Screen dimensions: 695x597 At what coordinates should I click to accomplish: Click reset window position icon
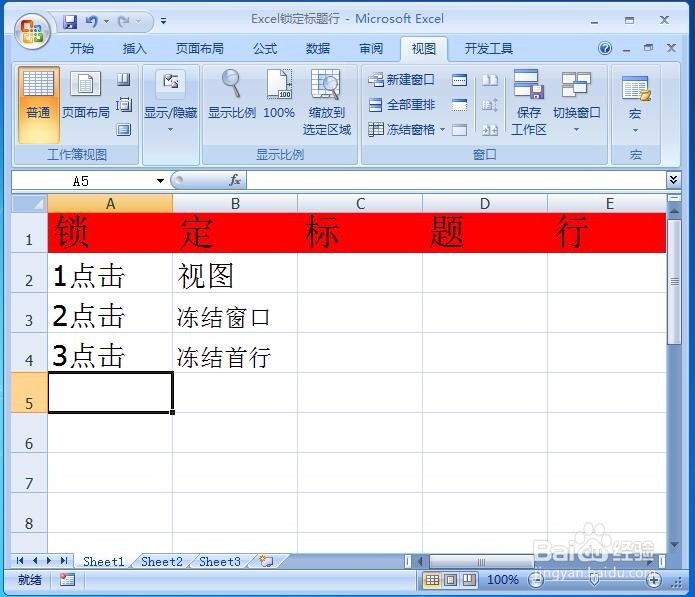[x=490, y=129]
